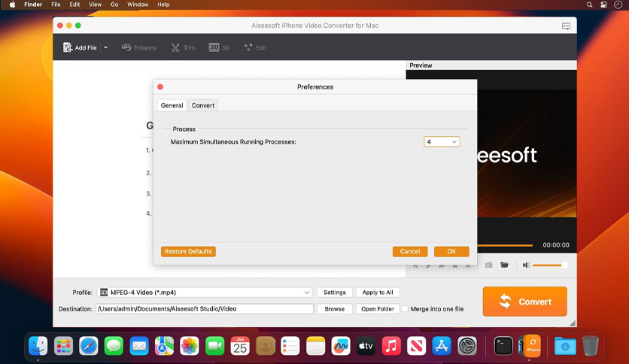Open the File menu
629x364 pixels.
pos(56,5)
